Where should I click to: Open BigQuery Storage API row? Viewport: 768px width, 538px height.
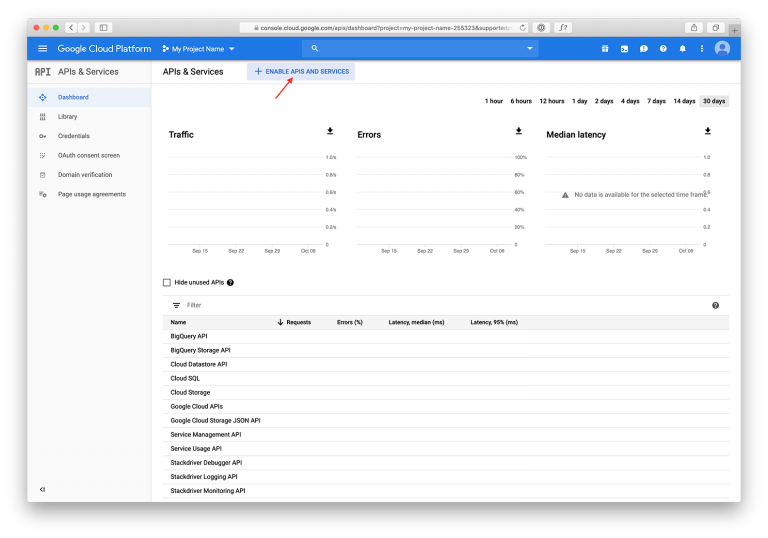click(x=446, y=350)
